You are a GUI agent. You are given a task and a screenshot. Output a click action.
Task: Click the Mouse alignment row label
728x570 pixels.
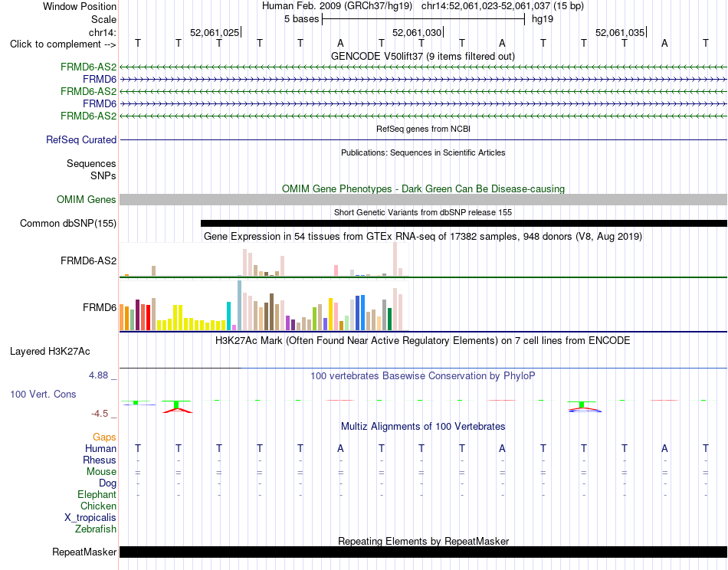pos(101,472)
